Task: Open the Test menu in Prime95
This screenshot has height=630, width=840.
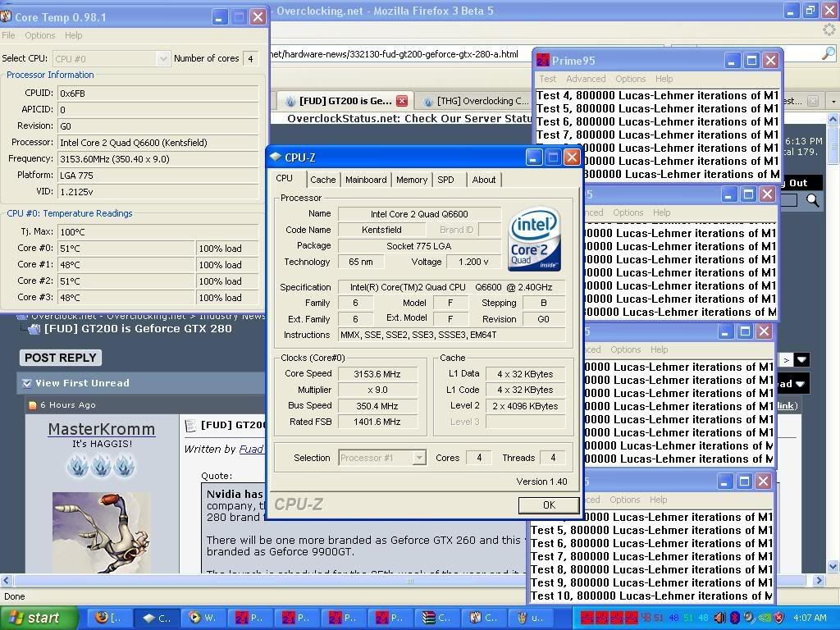Action: click(547, 79)
